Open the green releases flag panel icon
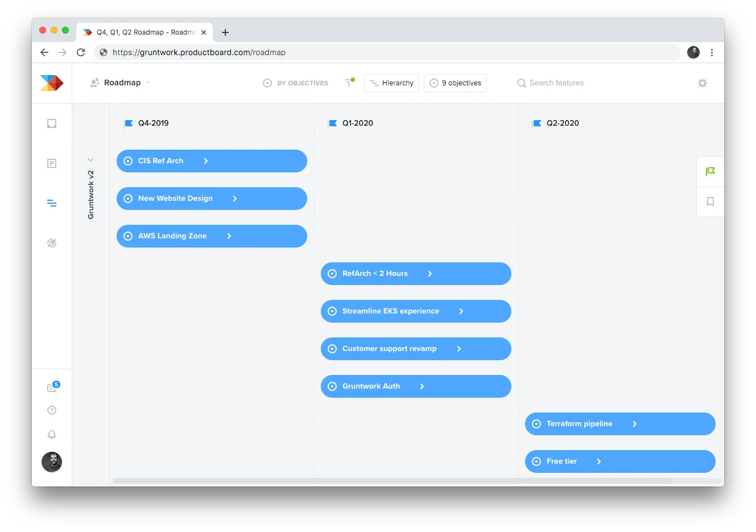This screenshot has width=756, height=532. 710,171
